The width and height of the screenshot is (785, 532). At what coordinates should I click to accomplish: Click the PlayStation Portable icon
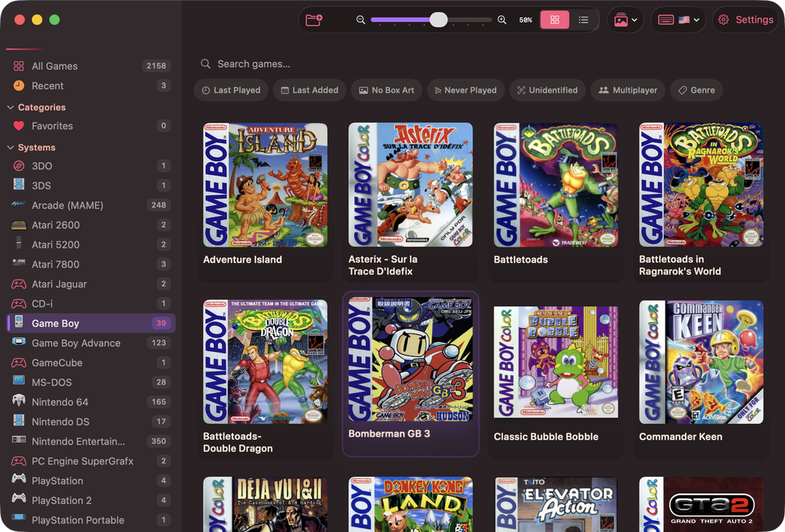[x=18, y=517]
